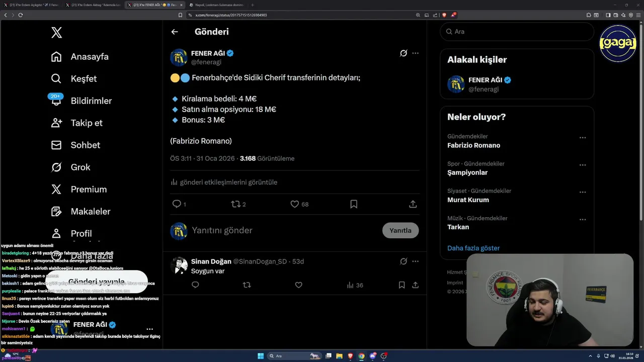Switch to Erdem Akbaş browser tab
The height and width of the screenshot is (362, 644).
click(93, 5)
